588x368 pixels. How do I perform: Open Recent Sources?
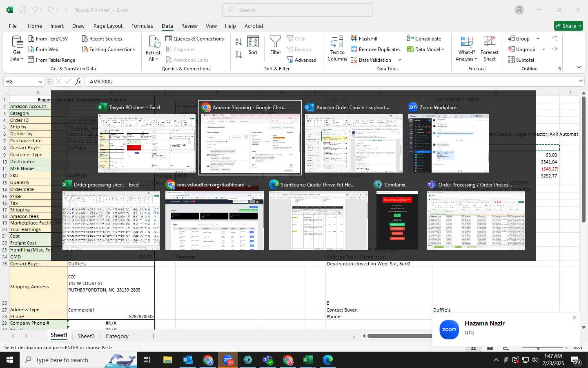coord(102,39)
